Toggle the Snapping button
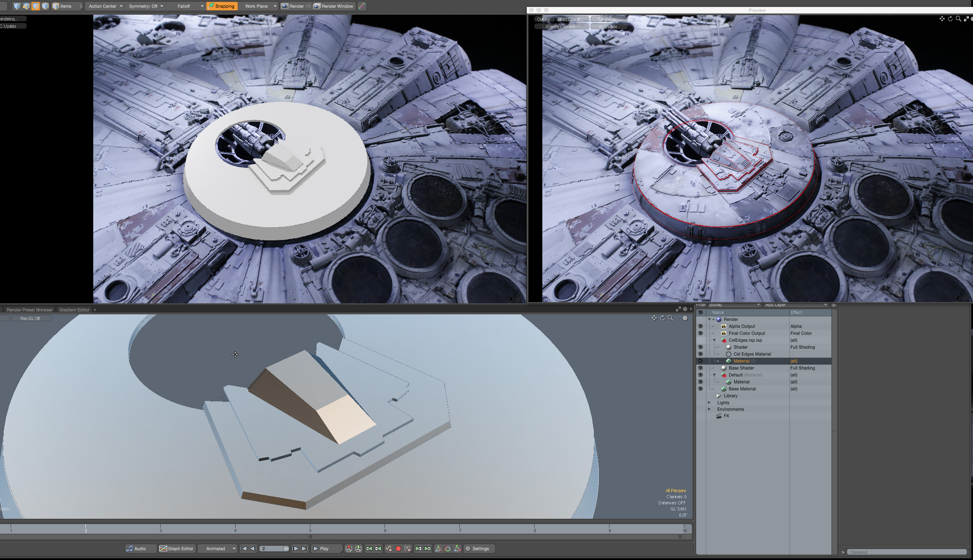 (x=221, y=6)
